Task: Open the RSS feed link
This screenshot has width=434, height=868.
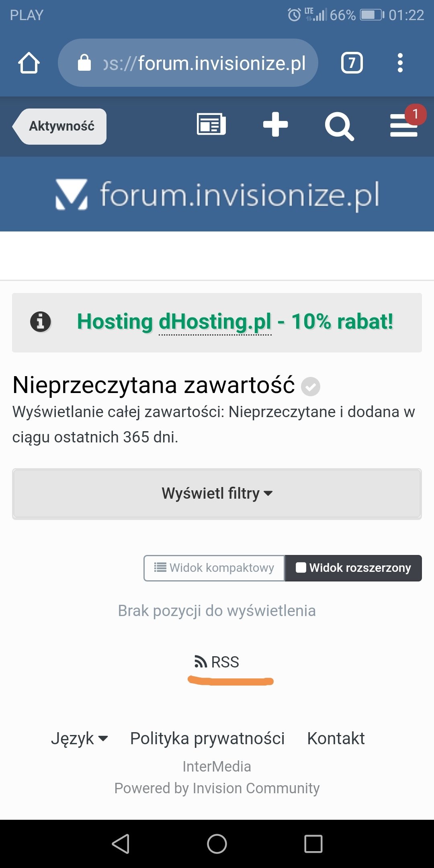Action: pos(217,662)
